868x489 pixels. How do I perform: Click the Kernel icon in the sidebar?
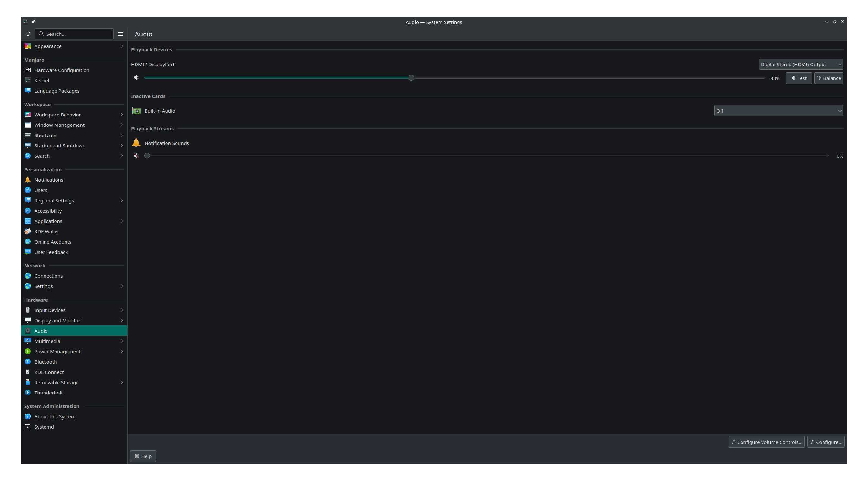pyautogui.click(x=28, y=81)
